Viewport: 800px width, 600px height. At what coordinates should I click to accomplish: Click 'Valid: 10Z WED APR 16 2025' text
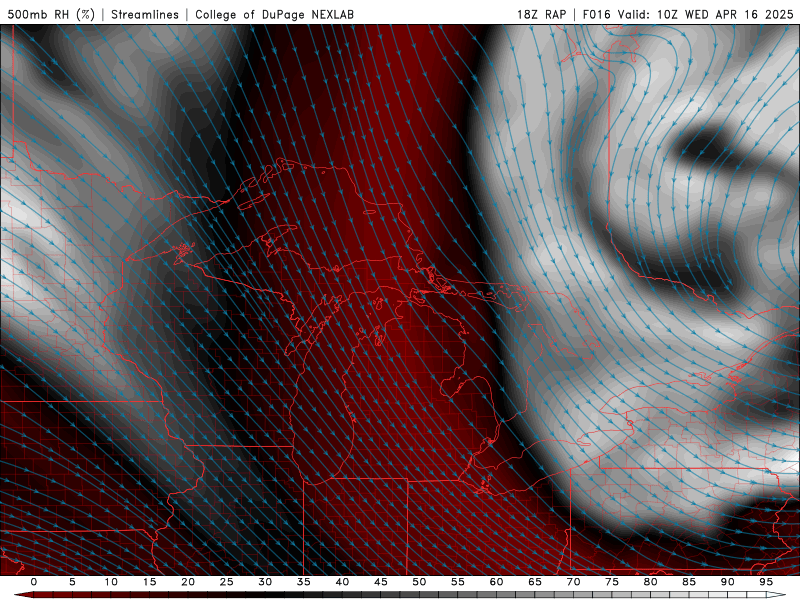point(706,14)
